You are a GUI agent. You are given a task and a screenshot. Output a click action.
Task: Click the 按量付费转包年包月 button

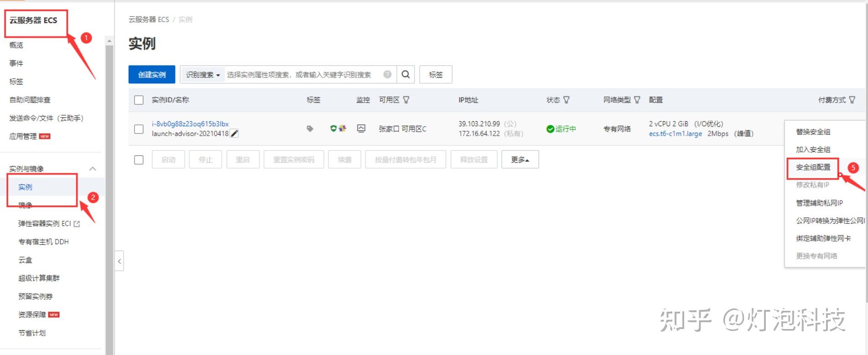point(405,159)
